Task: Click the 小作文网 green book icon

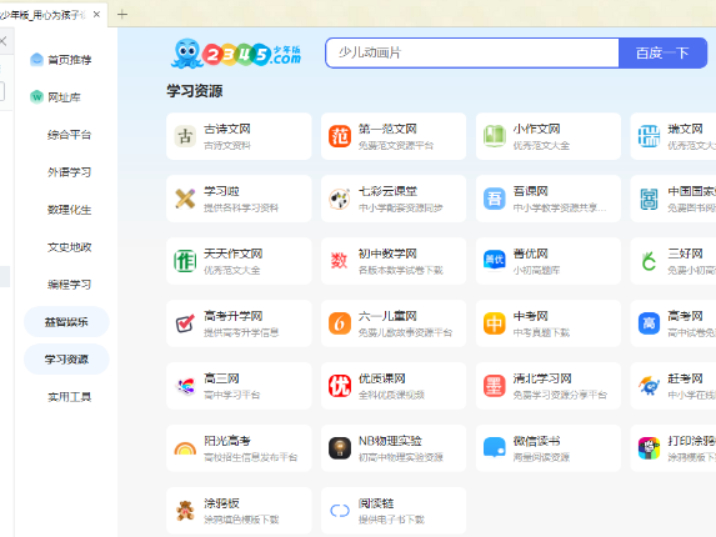Action: click(495, 136)
